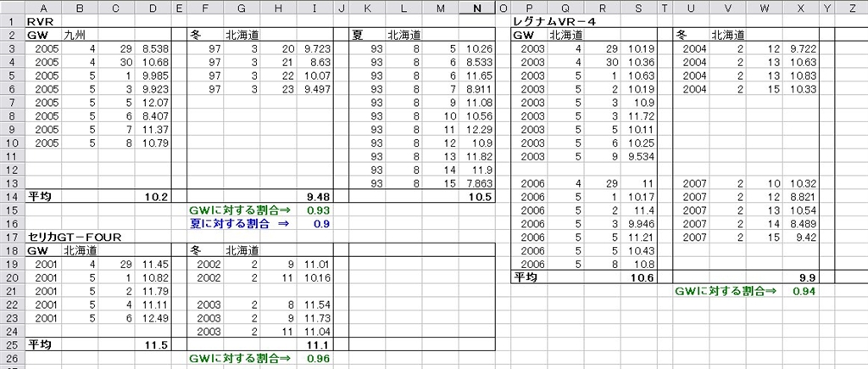Image resolution: width=868 pixels, height=369 pixels.
Task: Select column header I
Action: tap(314, 7)
